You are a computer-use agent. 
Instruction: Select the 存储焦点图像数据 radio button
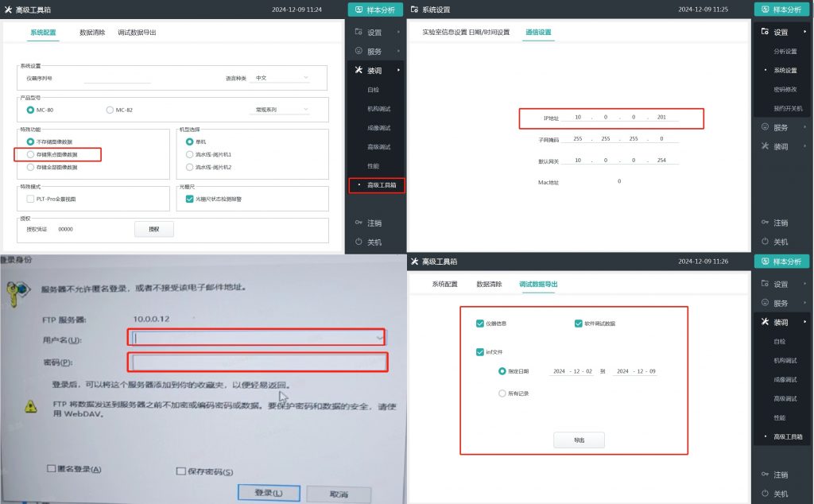(31, 154)
